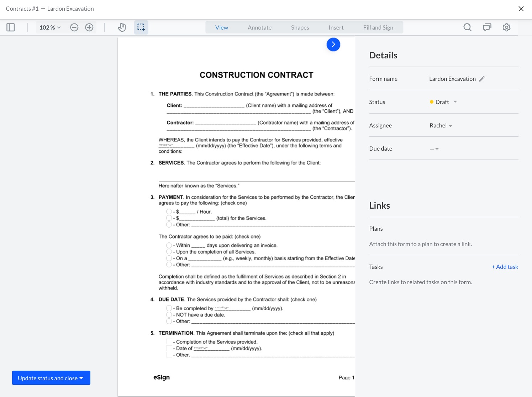Viewport: 532px width, 397px height.
Task: Switch to the Fill and Sign tab
Action: pos(378,27)
